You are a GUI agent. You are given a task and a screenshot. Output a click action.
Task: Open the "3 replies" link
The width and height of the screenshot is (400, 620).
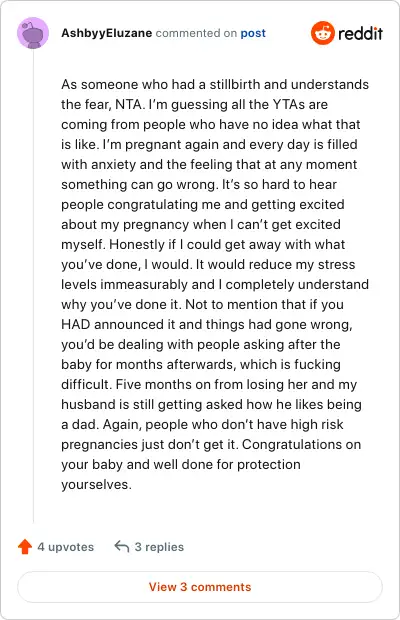pyautogui.click(x=159, y=547)
